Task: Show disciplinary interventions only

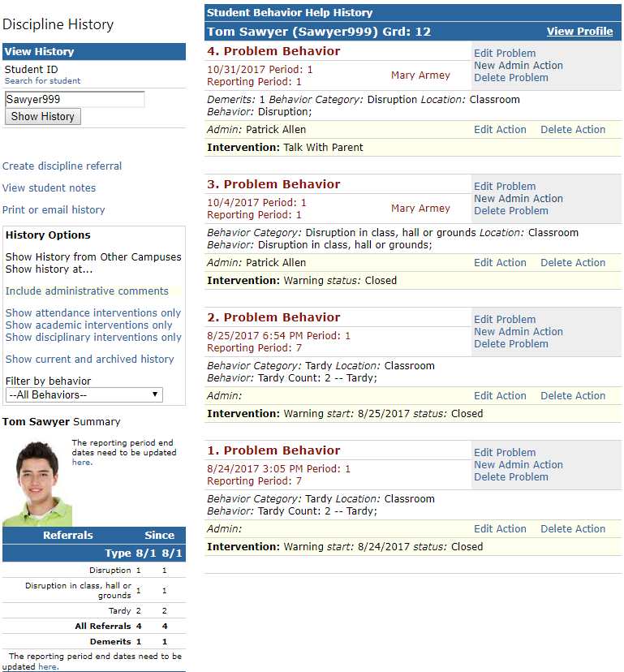Action: point(93,338)
